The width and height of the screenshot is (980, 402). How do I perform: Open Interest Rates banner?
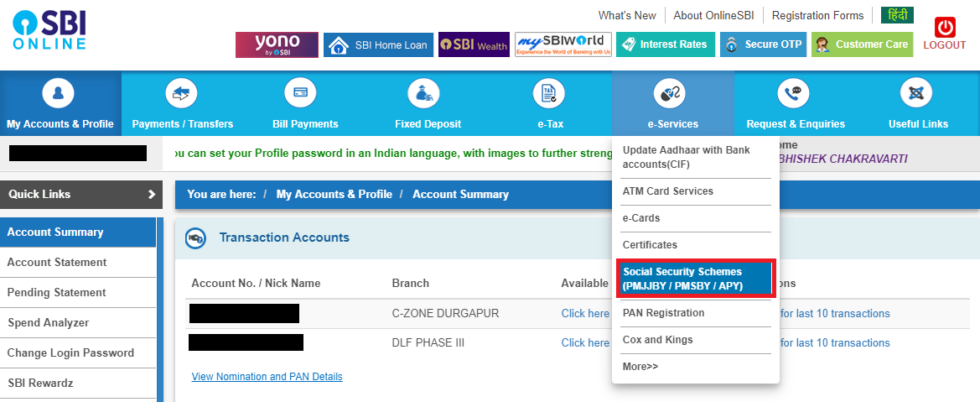tap(665, 44)
